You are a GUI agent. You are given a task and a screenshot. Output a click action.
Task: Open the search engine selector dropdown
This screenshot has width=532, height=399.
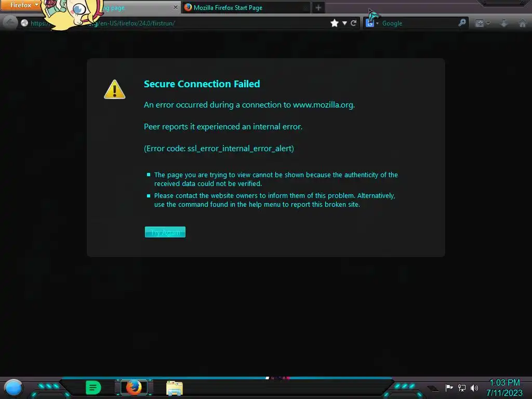(x=372, y=23)
